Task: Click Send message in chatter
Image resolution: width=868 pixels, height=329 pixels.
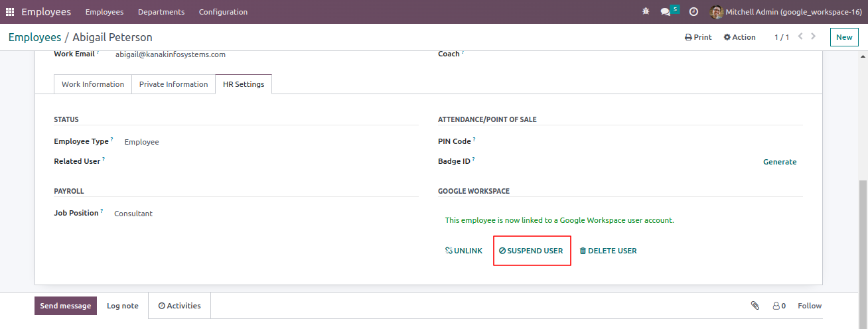Action: [x=66, y=306]
